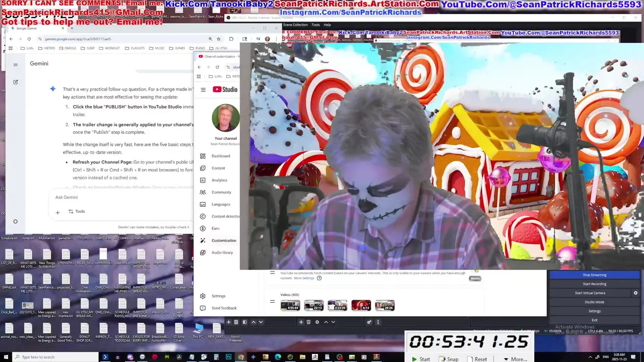The image size is (644, 362).
Task: Open OBS Help menu
Action: tap(327, 25)
